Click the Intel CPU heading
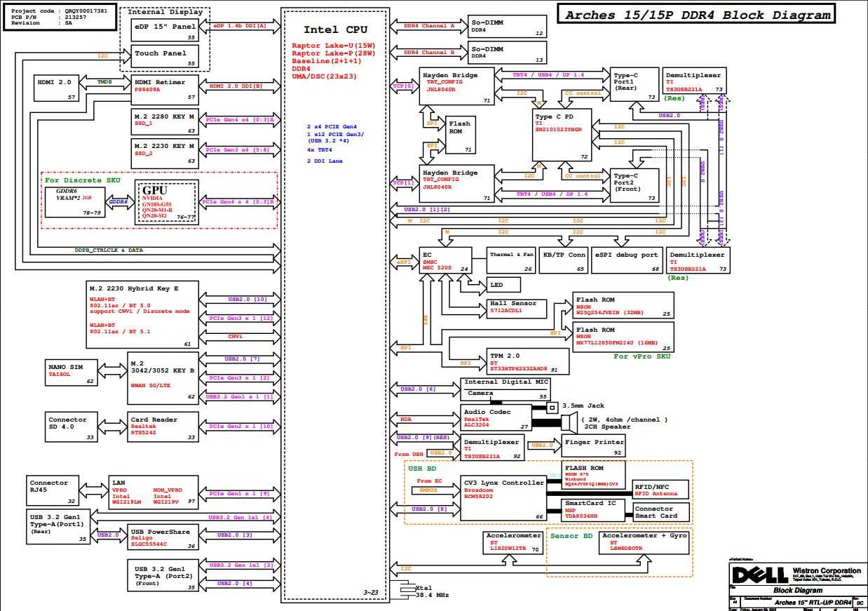Viewport: 868px width, 611px height. 335,30
